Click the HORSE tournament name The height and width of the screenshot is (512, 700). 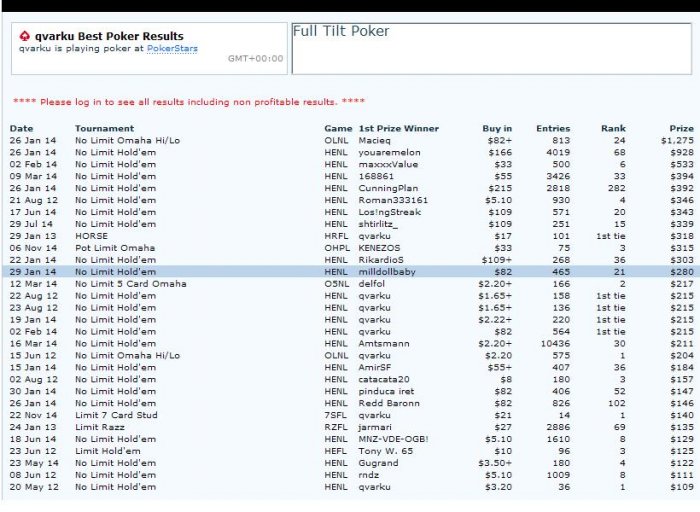tap(91, 236)
